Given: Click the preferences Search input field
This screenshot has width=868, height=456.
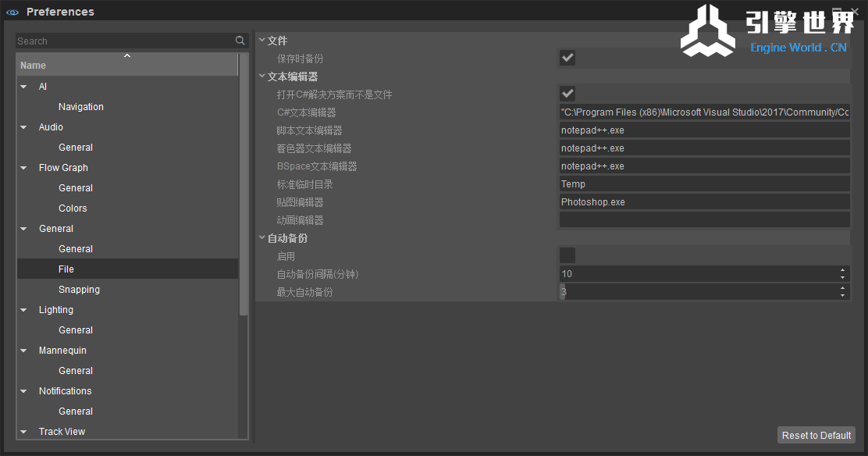Looking at the screenshot, I should (x=125, y=41).
